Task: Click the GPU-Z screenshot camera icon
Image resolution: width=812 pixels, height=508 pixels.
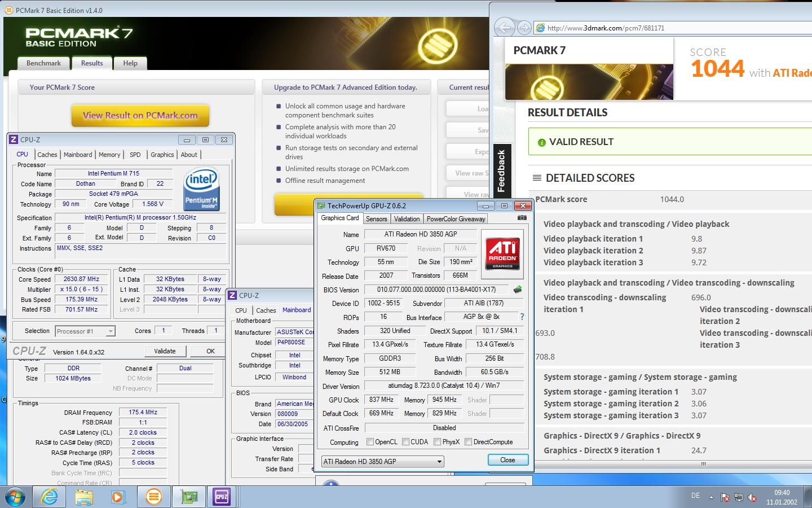Action: (x=522, y=218)
